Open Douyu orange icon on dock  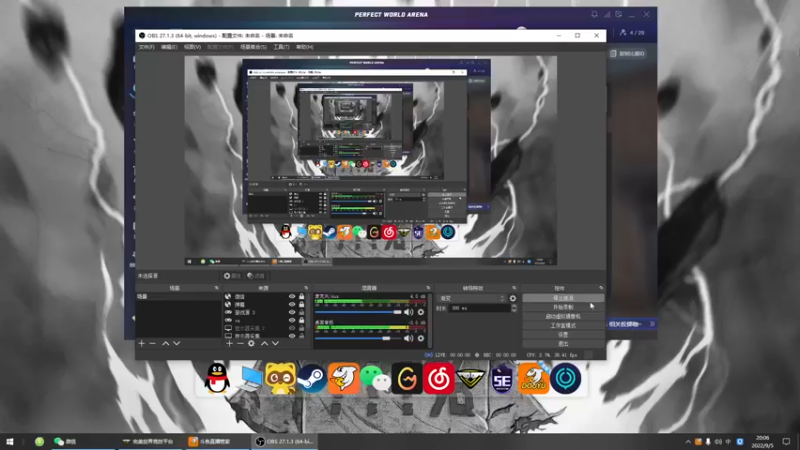pos(534,379)
